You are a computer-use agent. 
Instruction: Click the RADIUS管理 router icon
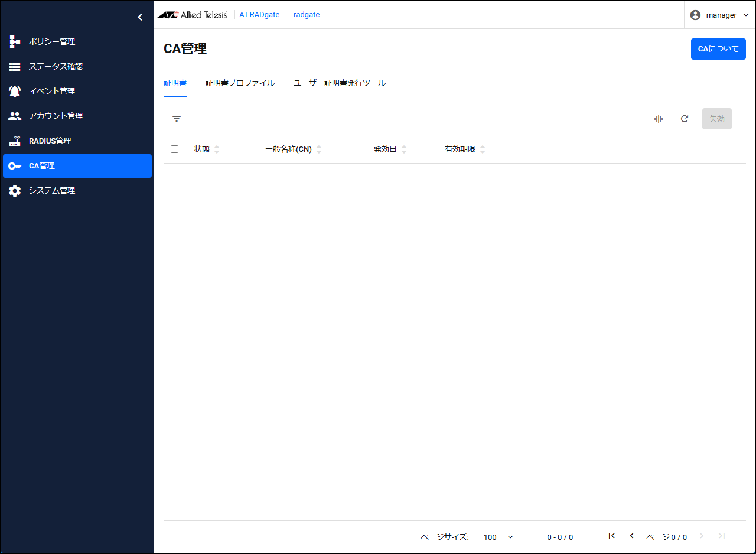point(15,141)
